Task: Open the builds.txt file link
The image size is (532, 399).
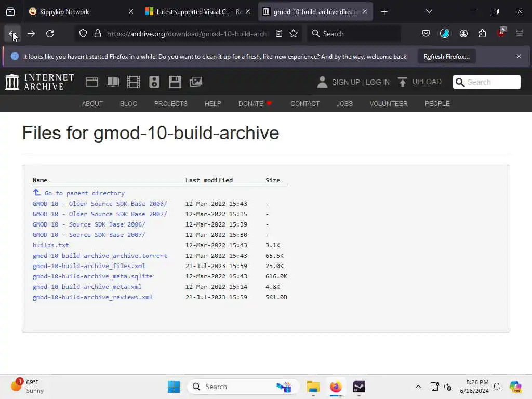Action: coord(51,245)
